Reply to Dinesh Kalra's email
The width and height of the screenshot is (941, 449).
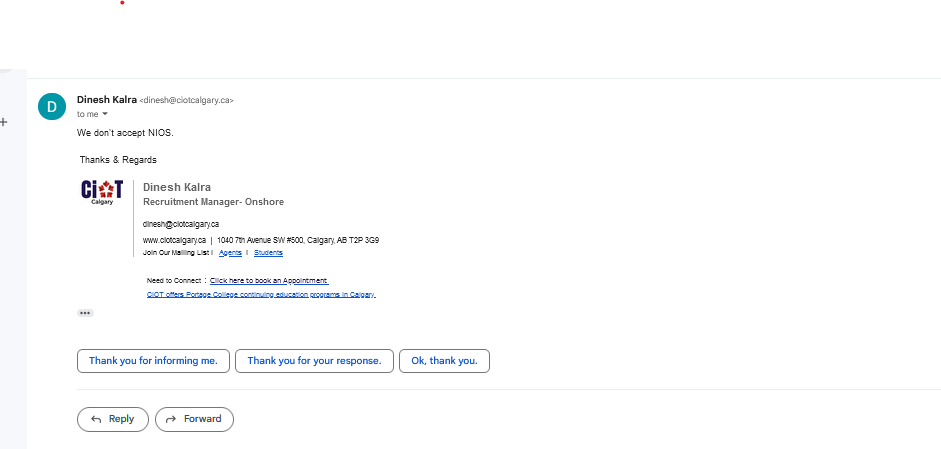pos(113,419)
